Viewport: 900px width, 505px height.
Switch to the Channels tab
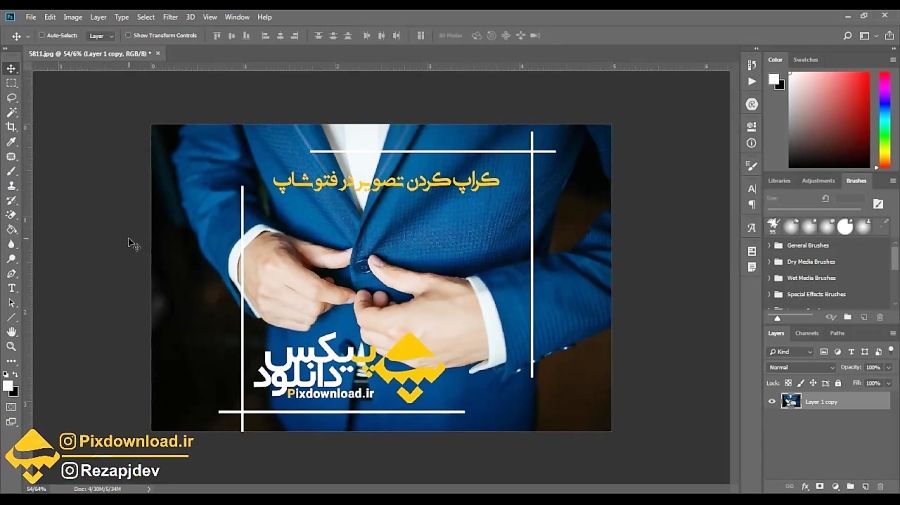[x=806, y=333]
